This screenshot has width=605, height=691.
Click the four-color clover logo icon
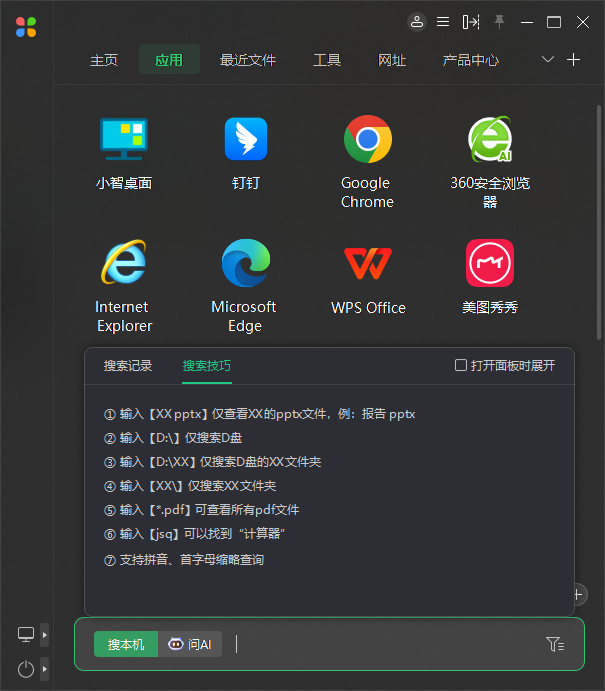click(x=26, y=27)
